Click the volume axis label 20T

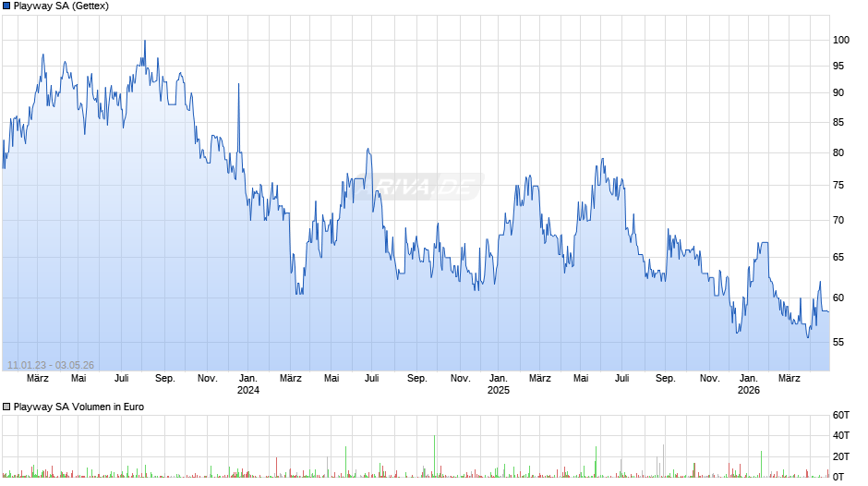point(841,456)
